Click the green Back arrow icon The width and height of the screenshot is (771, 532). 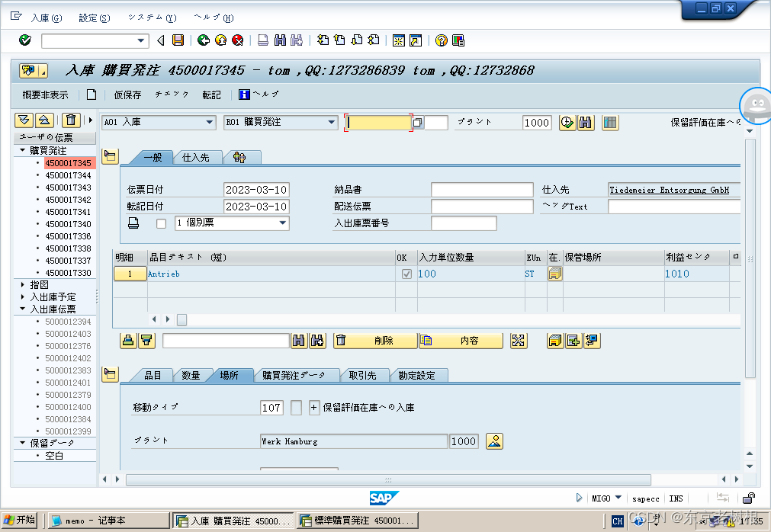click(x=204, y=40)
